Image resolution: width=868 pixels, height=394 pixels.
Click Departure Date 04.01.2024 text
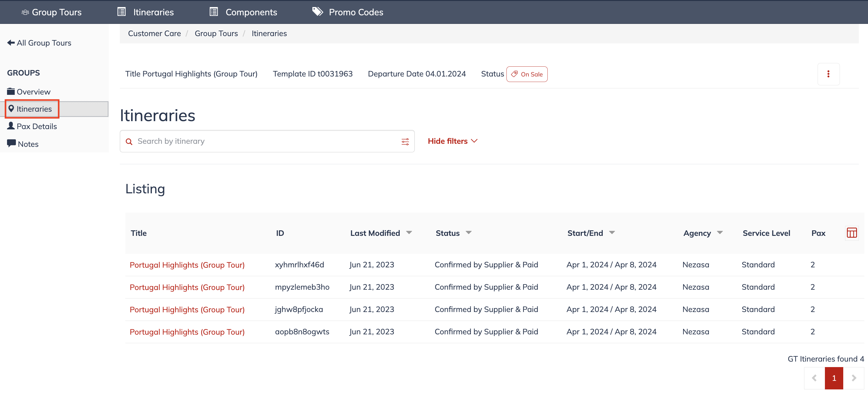(417, 74)
